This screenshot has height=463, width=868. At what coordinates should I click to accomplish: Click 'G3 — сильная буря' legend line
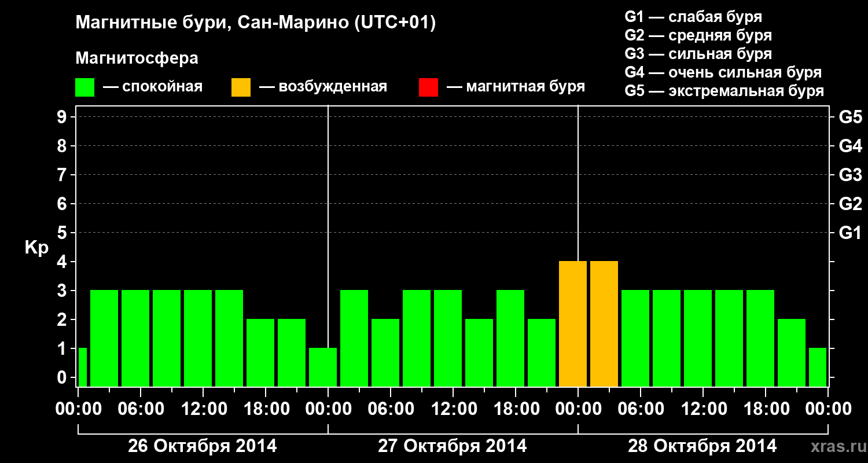pos(698,54)
